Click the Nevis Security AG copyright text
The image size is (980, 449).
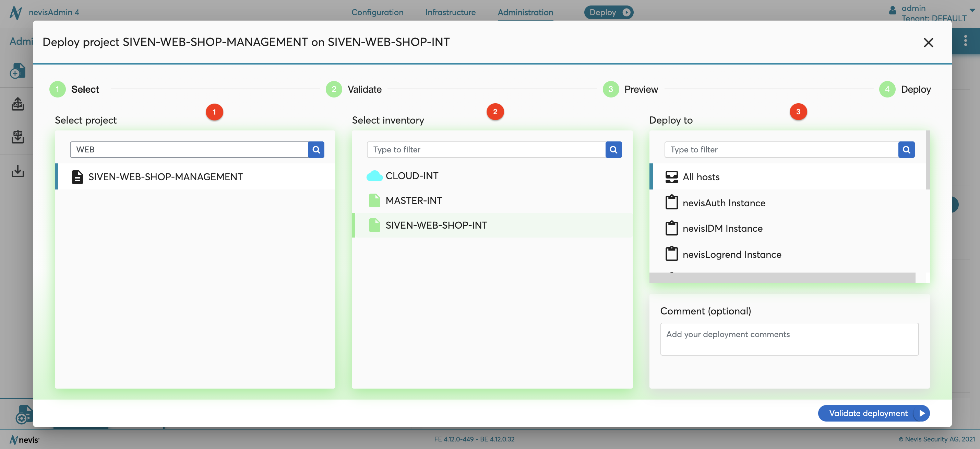[x=937, y=439]
